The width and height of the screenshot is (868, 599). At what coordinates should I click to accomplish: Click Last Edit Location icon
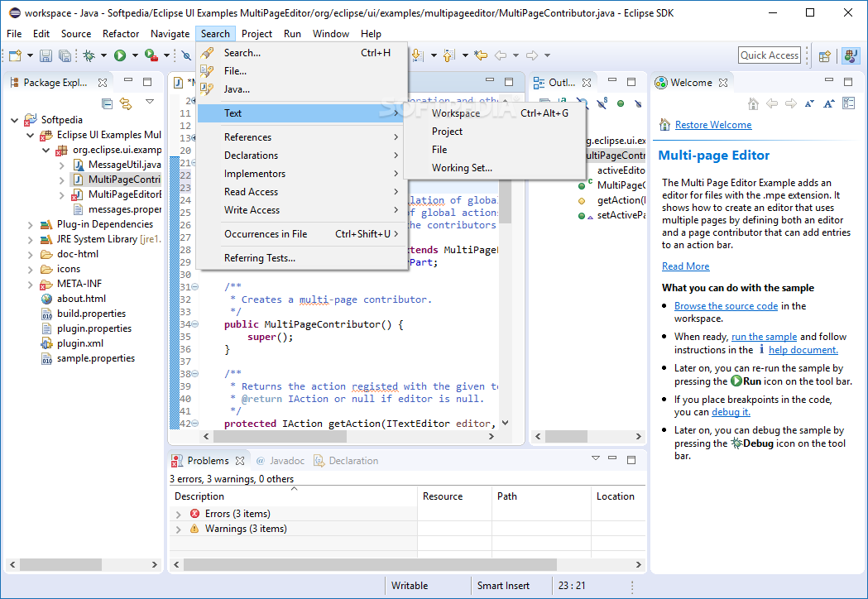click(x=481, y=55)
